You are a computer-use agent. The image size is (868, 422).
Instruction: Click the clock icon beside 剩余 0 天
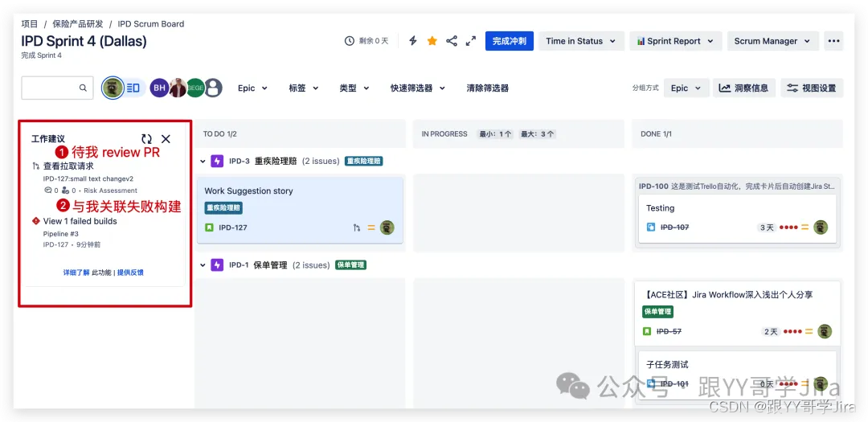click(x=350, y=41)
